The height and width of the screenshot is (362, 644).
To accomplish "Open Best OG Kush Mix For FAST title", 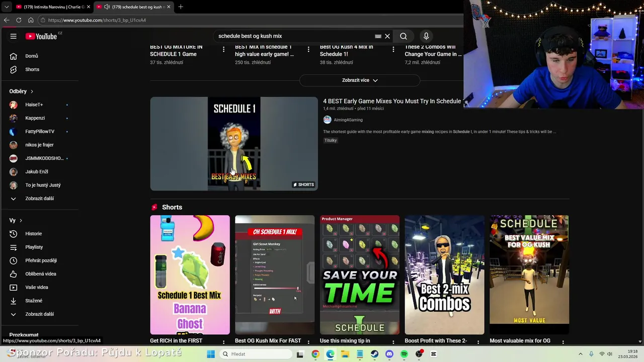I will point(268,341).
